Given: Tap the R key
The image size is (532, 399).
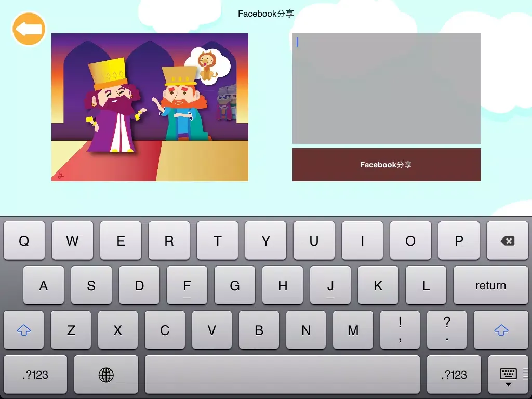Looking at the screenshot, I should [x=169, y=241].
